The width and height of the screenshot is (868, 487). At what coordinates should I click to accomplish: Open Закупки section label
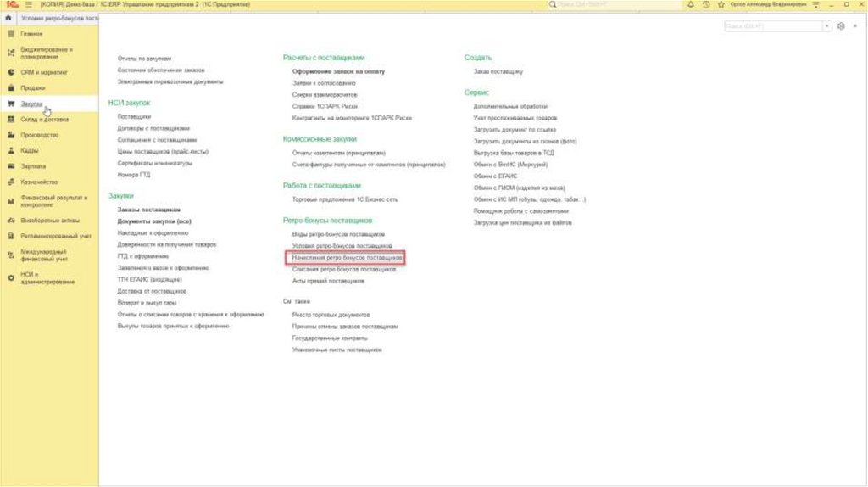click(x=31, y=104)
